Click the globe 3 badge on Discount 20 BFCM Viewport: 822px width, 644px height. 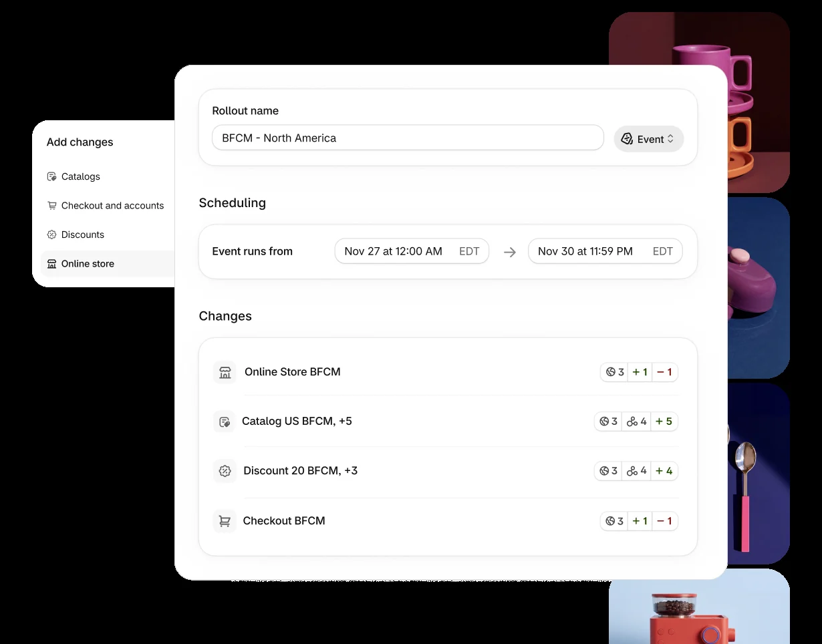(608, 471)
